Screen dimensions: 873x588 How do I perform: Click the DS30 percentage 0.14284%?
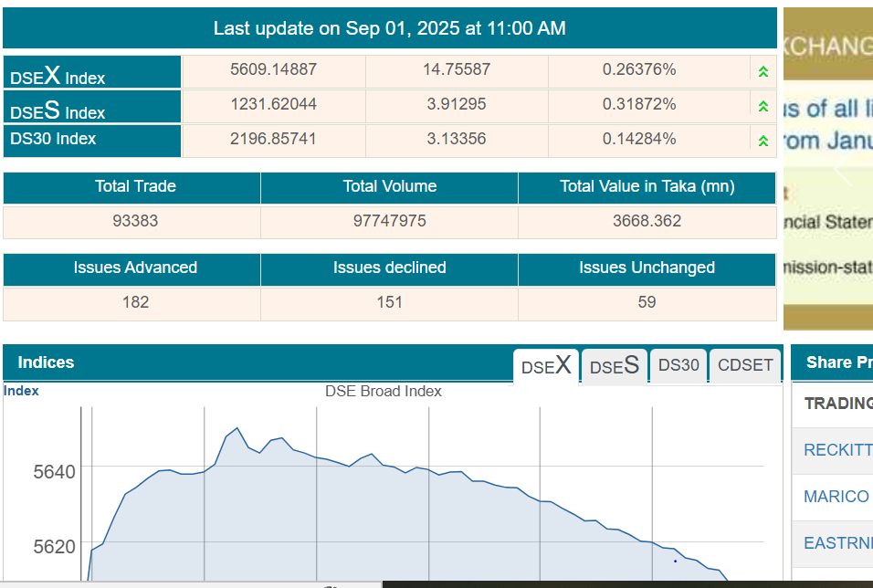(639, 139)
